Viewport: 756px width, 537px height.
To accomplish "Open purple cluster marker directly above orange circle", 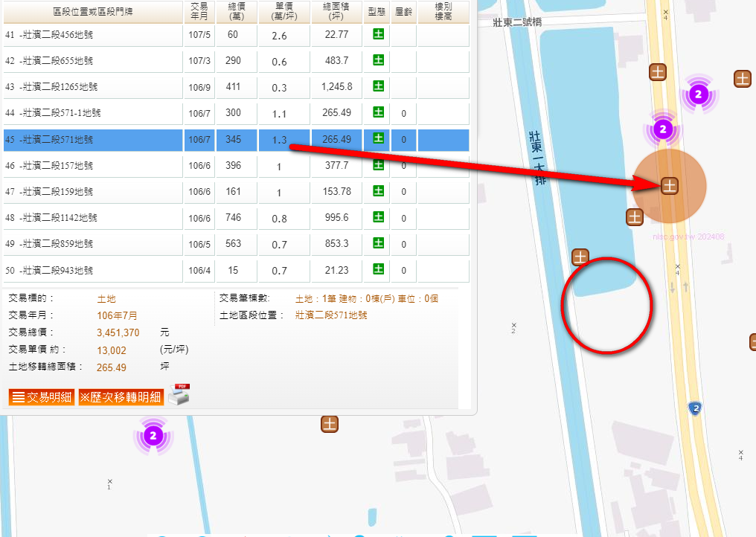I will pyautogui.click(x=664, y=130).
